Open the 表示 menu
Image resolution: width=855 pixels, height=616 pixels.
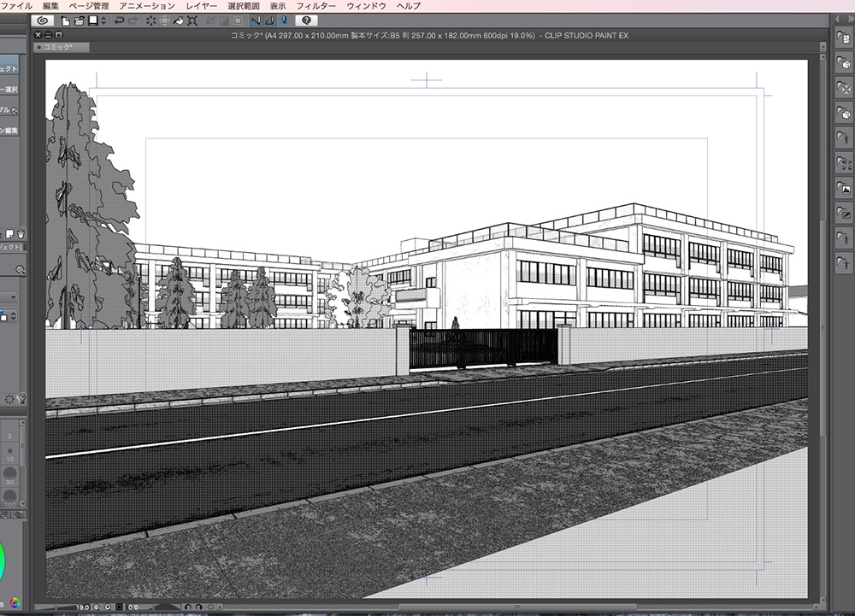pyautogui.click(x=278, y=6)
